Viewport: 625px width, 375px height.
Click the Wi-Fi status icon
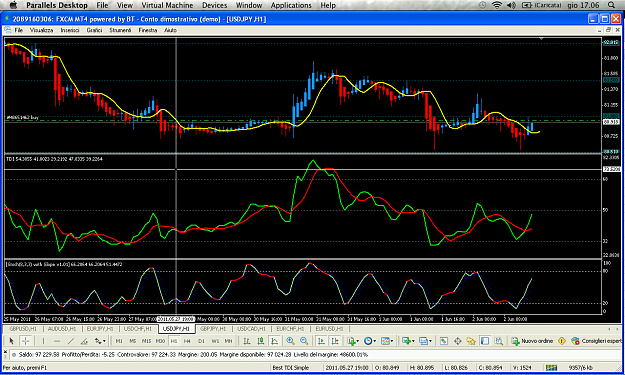[x=497, y=5]
